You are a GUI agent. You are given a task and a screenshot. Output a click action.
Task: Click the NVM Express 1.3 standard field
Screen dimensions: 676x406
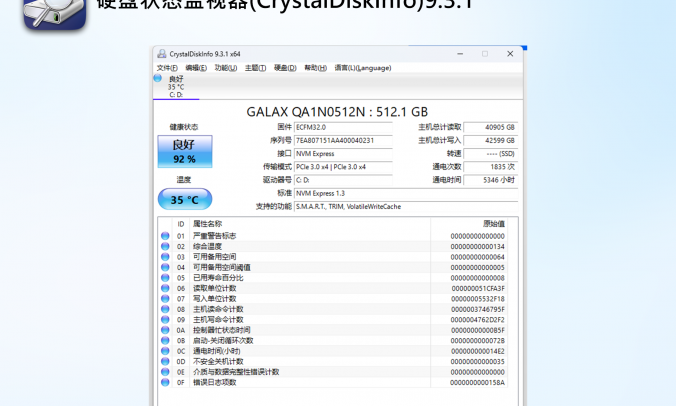[x=406, y=194]
